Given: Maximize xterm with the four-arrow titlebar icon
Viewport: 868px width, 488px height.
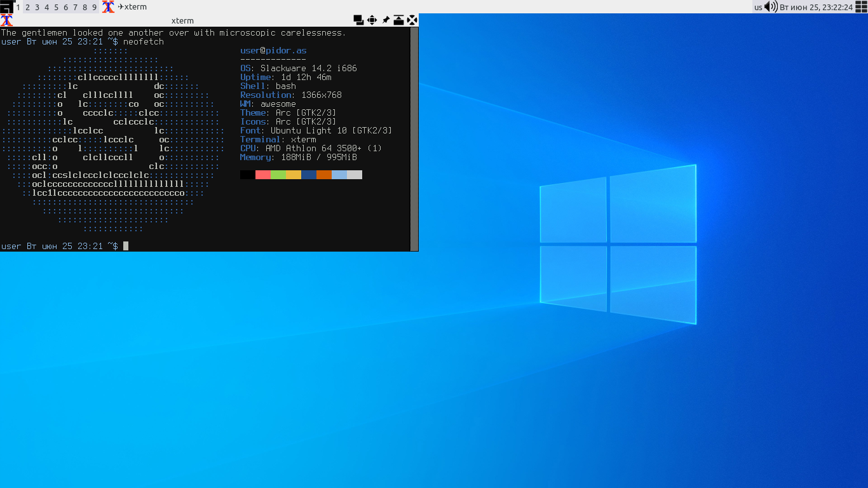Looking at the screenshot, I should pyautogui.click(x=372, y=20).
